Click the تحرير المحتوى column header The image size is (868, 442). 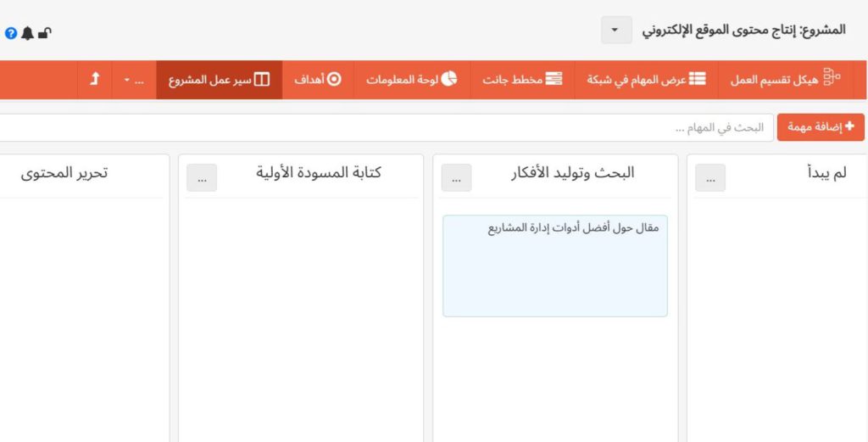pyautogui.click(x=64, y=173)
